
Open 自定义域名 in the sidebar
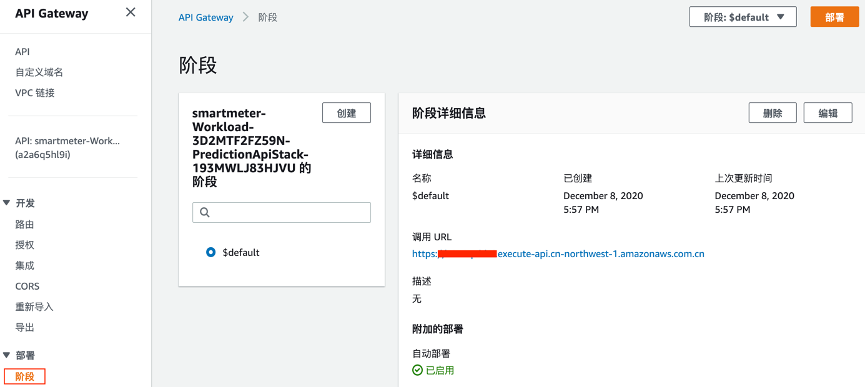point(39,72)
